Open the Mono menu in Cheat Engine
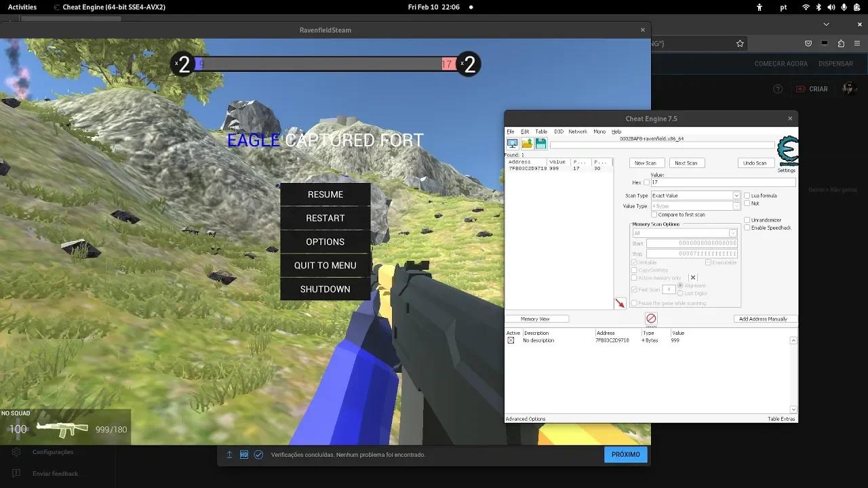 (x=599, y=131)
